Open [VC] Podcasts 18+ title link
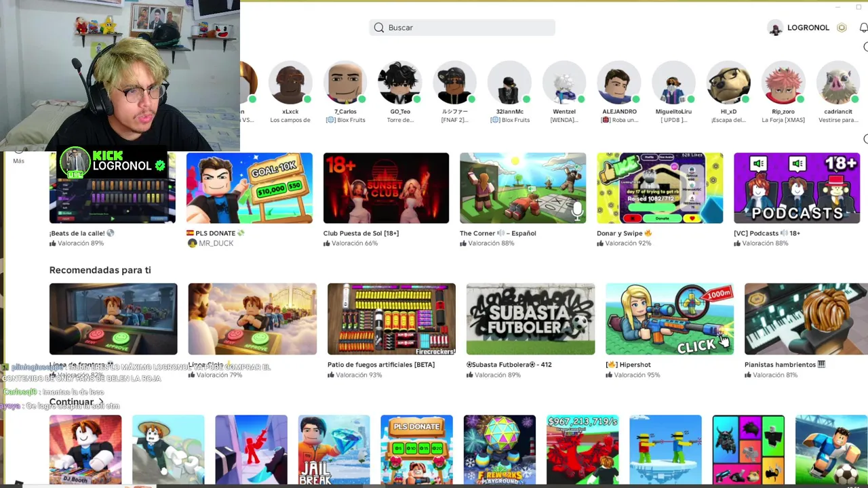 (x=767, y=233)
